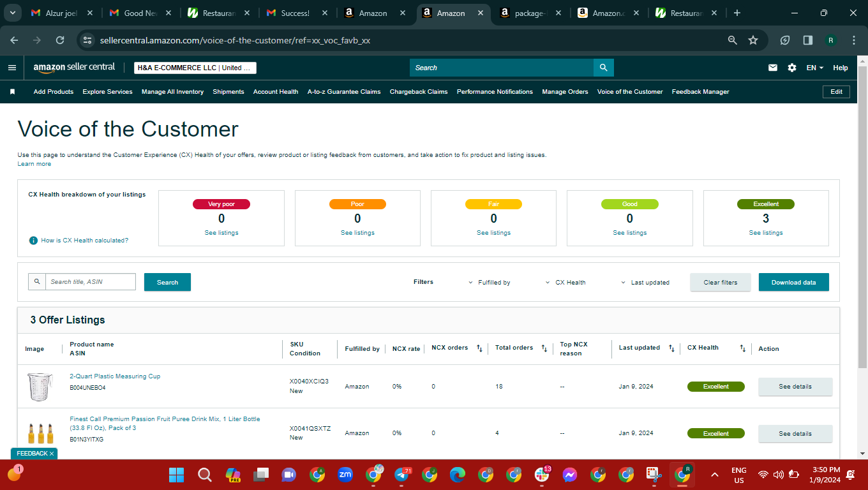Open the Chrome three-dot menu
Image resolution: width=868 pixels, height=490 pixels.
[854, 40]
